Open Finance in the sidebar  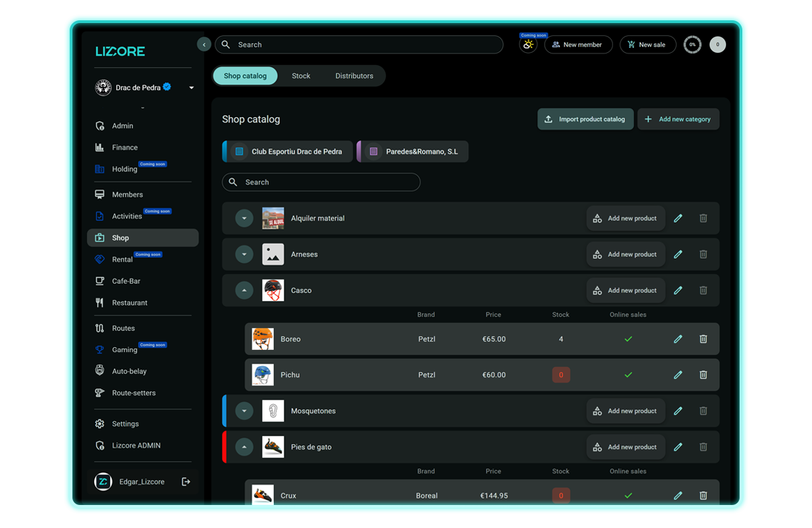[x=125, y=148]
